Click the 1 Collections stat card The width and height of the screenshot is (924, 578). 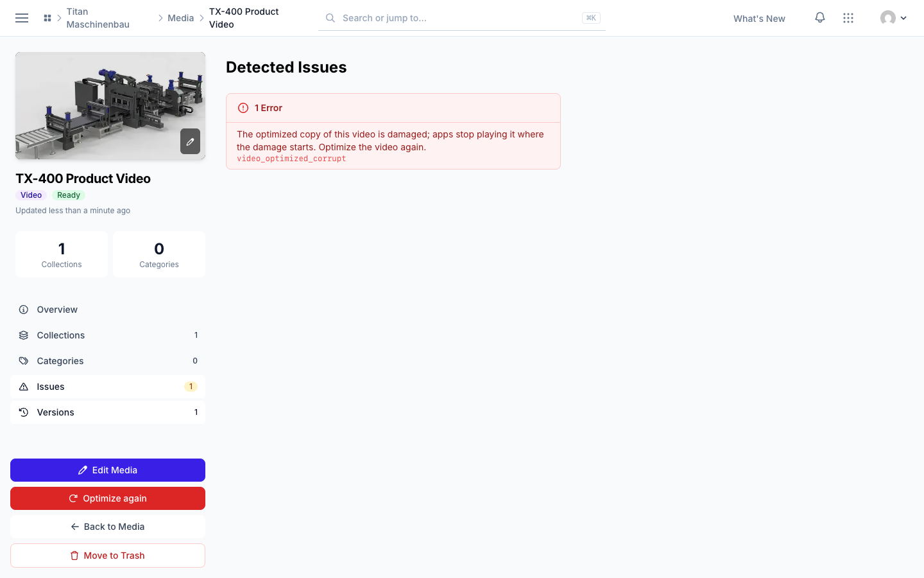click(x=62, y=254)
